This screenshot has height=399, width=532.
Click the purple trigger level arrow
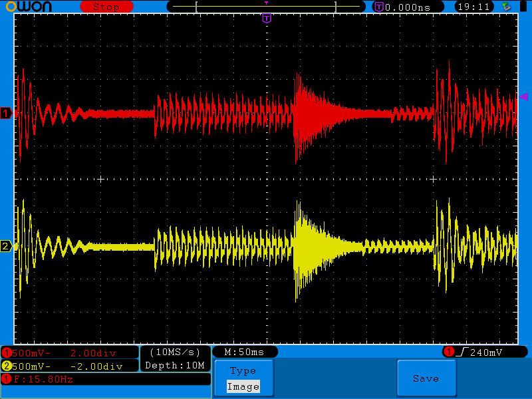coord(523,97)
